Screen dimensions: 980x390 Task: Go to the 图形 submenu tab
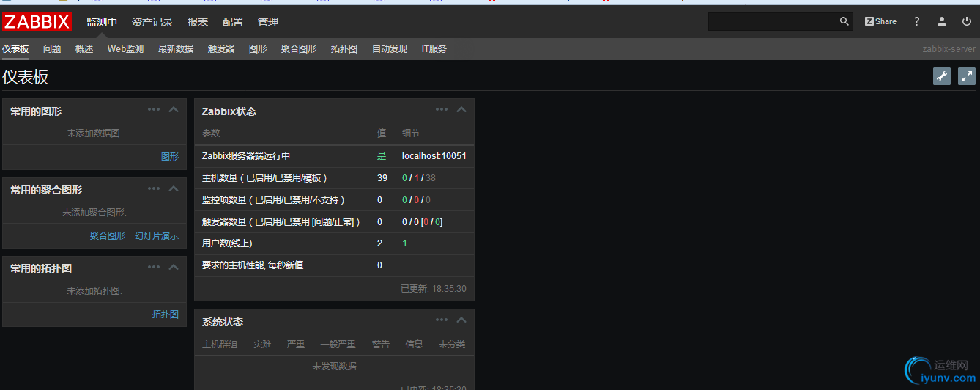[x=258, y=49]
